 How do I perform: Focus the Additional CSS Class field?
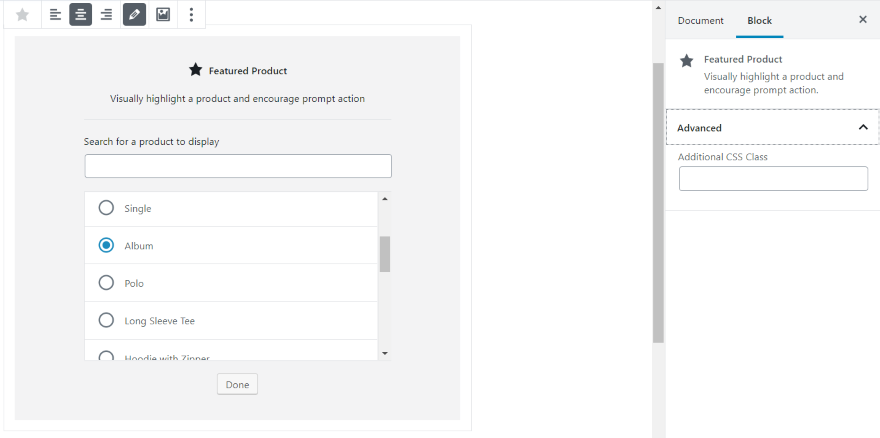point(773,179)
